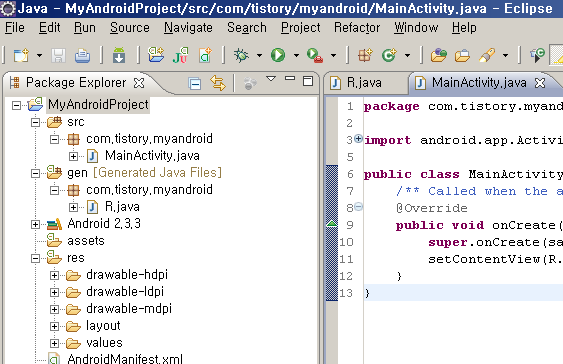Expand R.java in Package Explorer tree
563x364 pixels.
[x=73, y=207]
